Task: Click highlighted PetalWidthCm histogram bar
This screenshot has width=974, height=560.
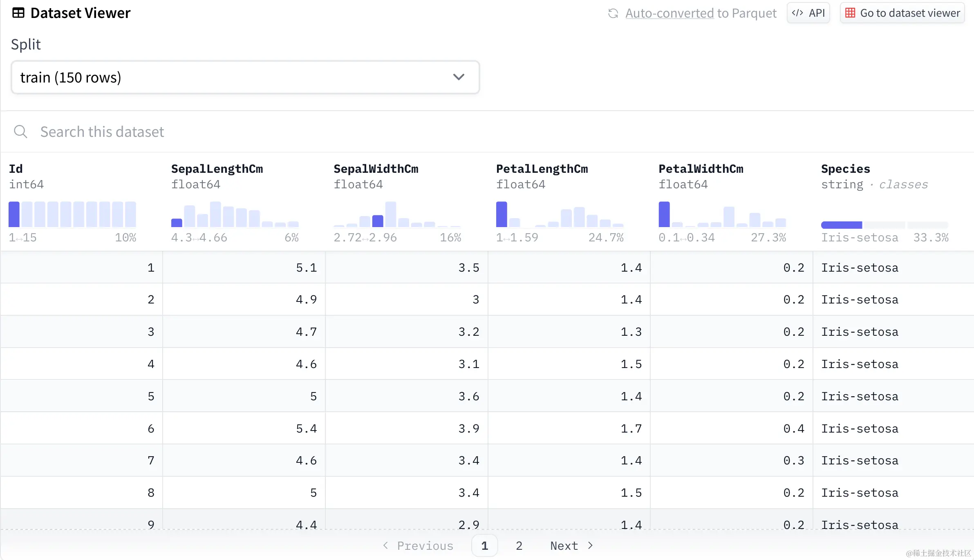Action: 664,214
